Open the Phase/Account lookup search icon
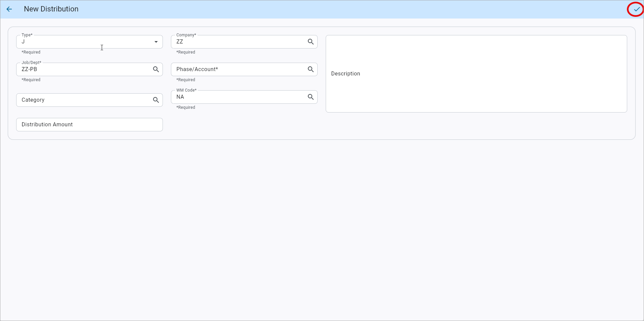Screen dimensions: 644x321 click(311, 69)
